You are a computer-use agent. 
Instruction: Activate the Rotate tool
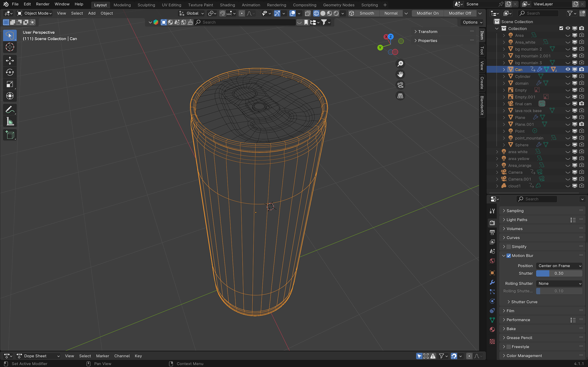(x=10, y=72)
